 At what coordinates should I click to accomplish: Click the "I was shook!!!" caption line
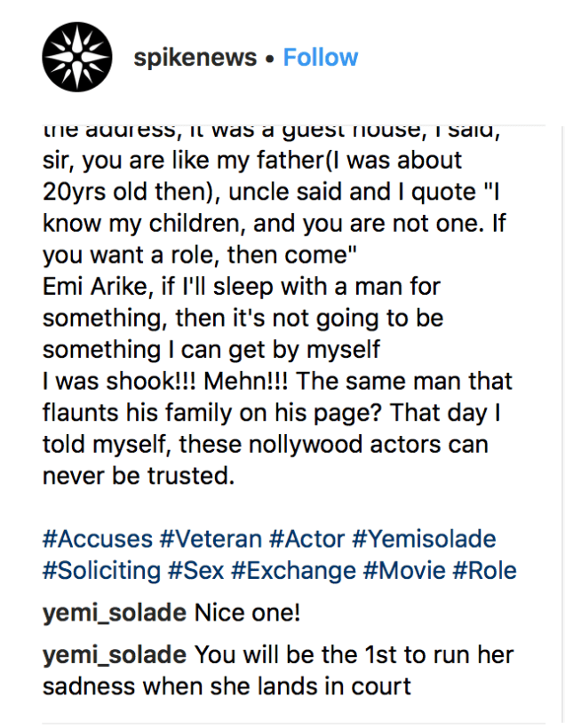point(277,381)
